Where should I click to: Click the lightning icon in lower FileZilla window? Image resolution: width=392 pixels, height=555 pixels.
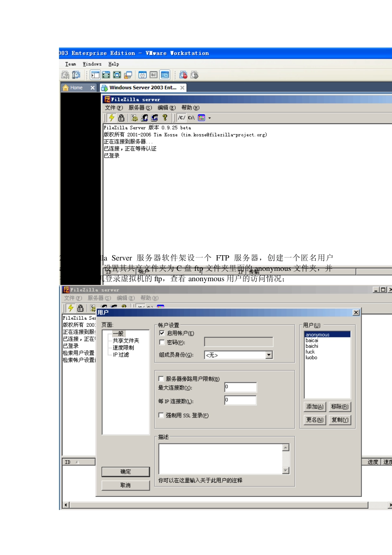(x=71, y=308)
